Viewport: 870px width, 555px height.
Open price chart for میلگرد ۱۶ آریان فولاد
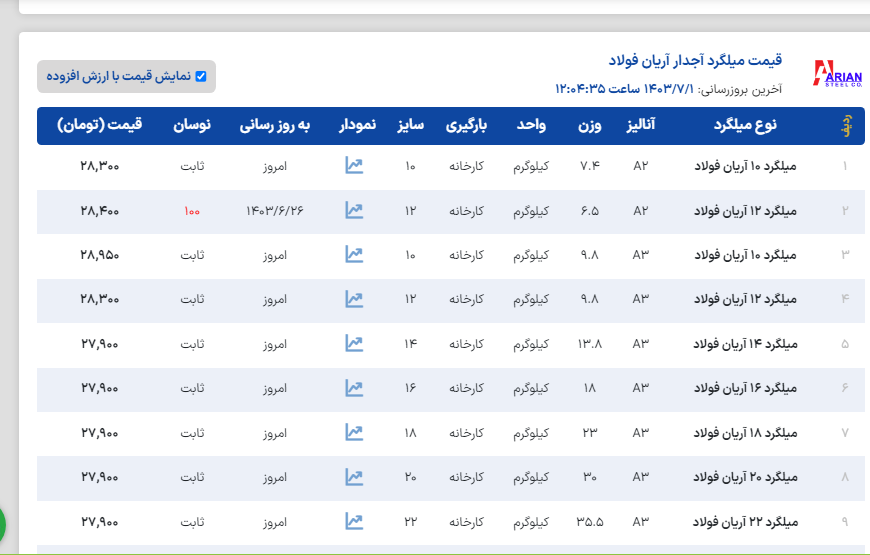354,388
